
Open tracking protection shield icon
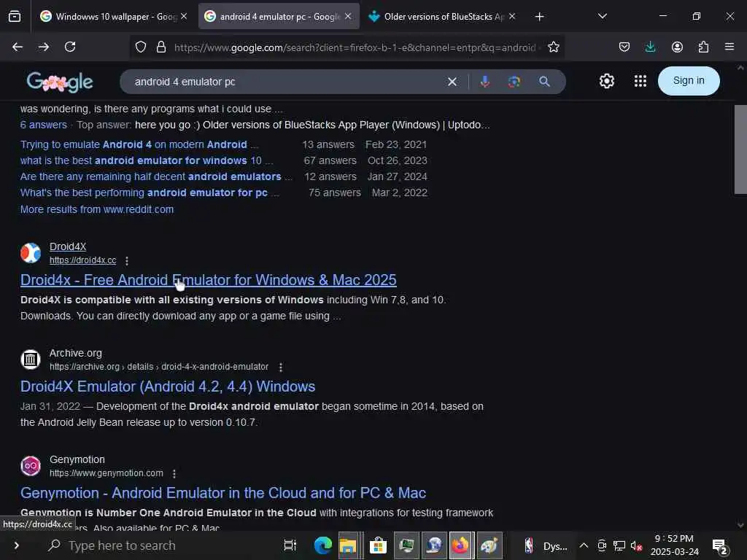(x=141, y=47)
